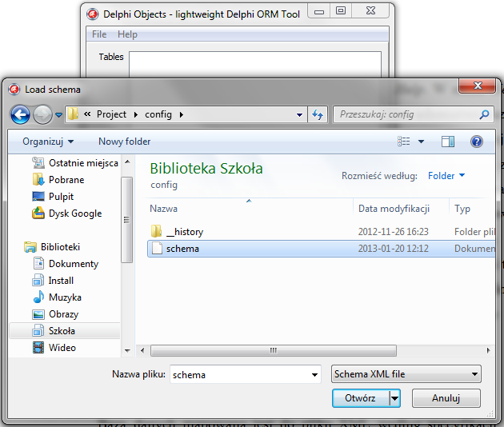Viewport: 504px width, 427px height.
Task: Open the Rozmieść według Folder dropdown
Action: [446, 175]
